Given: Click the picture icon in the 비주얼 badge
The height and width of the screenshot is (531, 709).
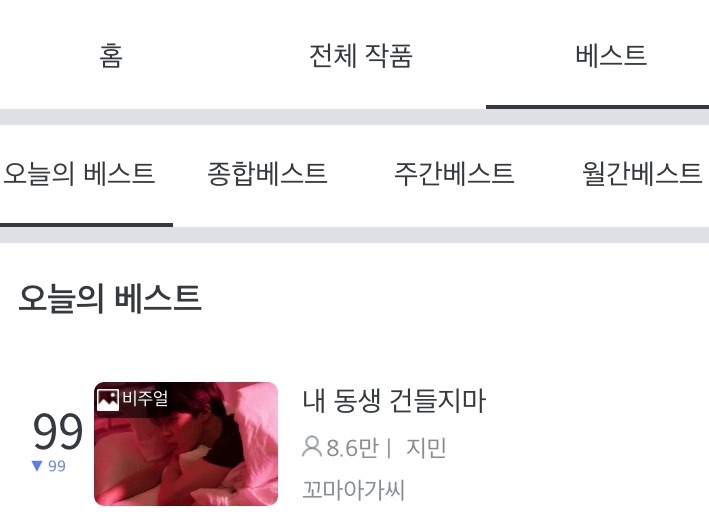Looking at the screenshot, I should (x=108, y=400).
